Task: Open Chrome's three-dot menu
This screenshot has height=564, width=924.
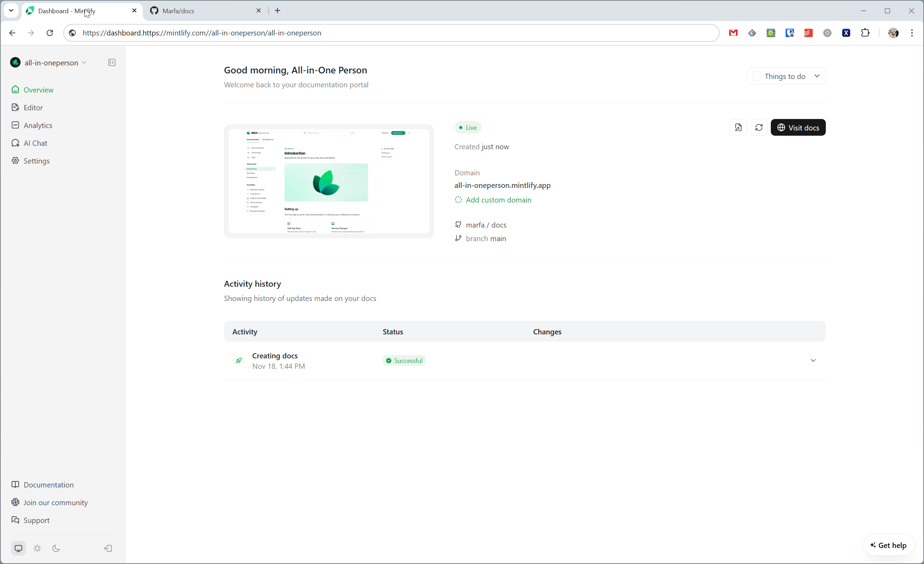Action: (x=911, y=33)
